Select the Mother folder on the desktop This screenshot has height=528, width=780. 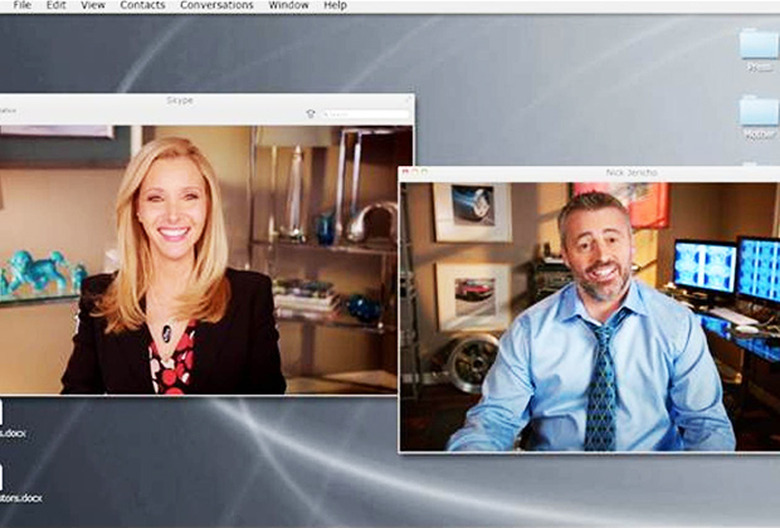click(x=760, y=113)
